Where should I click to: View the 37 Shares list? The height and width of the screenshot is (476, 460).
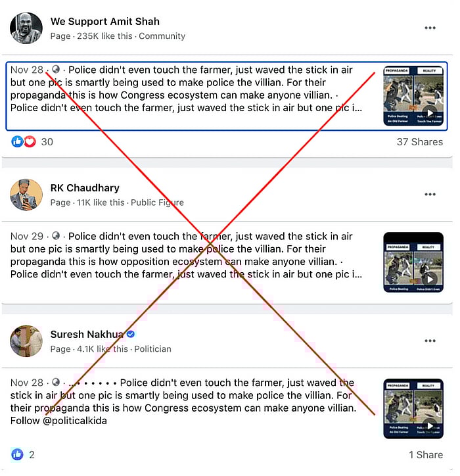(x=420, y=142)
